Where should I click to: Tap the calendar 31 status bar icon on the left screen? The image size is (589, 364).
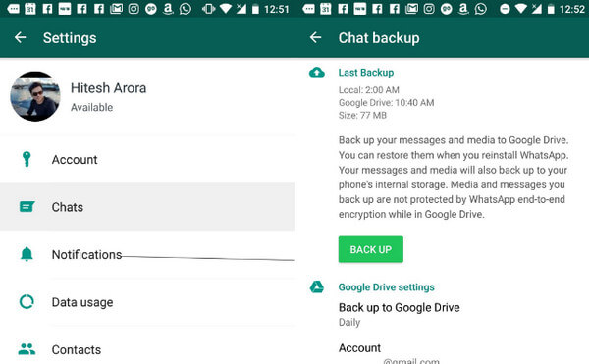click(30, 9)
